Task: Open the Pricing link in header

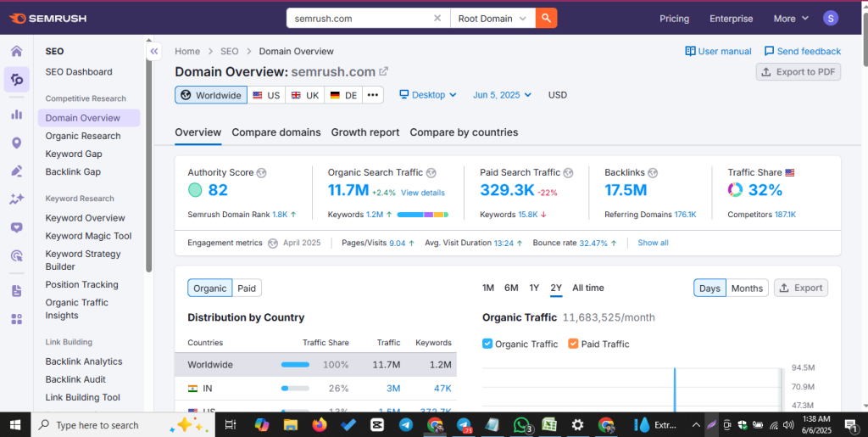Action: pyautogui.click(x=674, y=19)
